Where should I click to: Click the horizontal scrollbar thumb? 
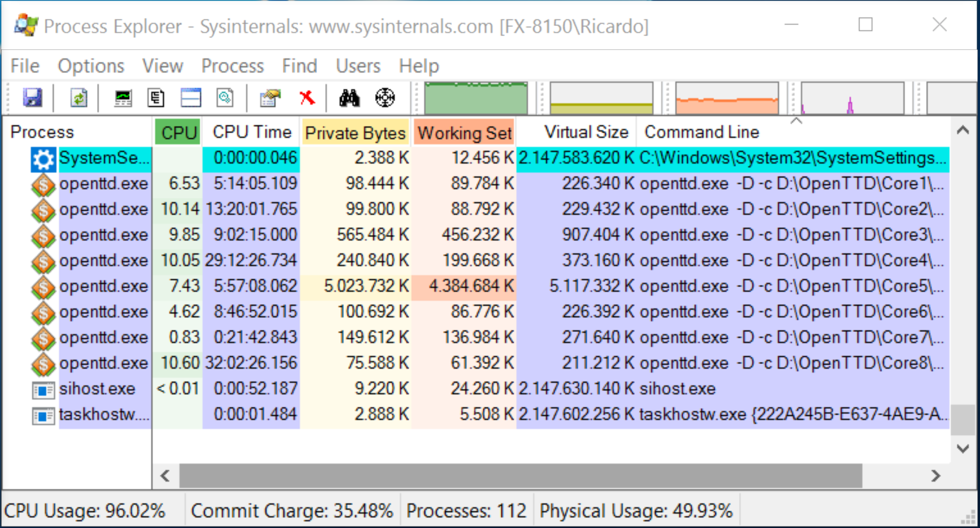click(521, 476)
